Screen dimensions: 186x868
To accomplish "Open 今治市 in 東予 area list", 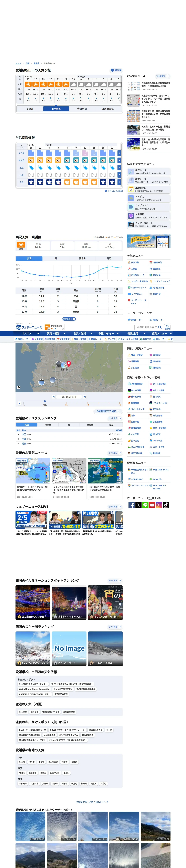I will (x=22, y=773).
